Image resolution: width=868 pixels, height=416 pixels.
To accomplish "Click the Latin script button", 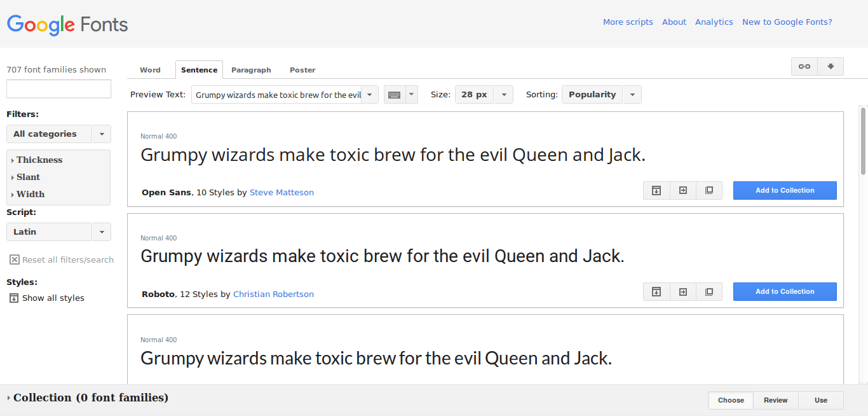I will point(50,232).
